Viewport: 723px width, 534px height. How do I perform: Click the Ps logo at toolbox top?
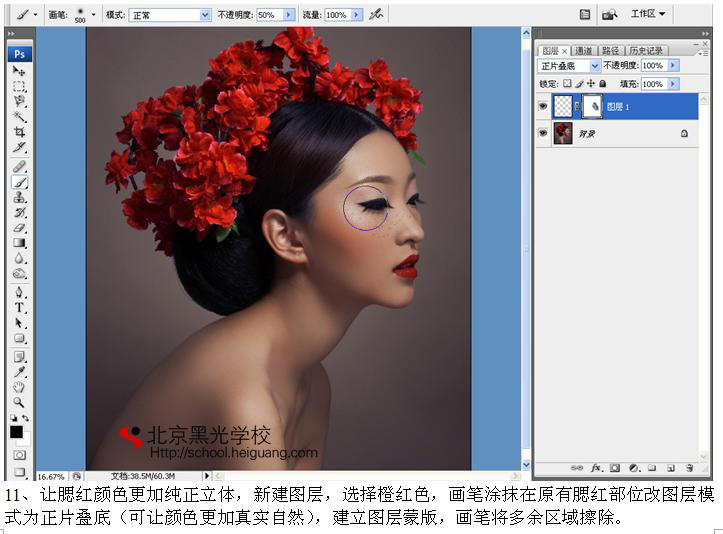19,54
